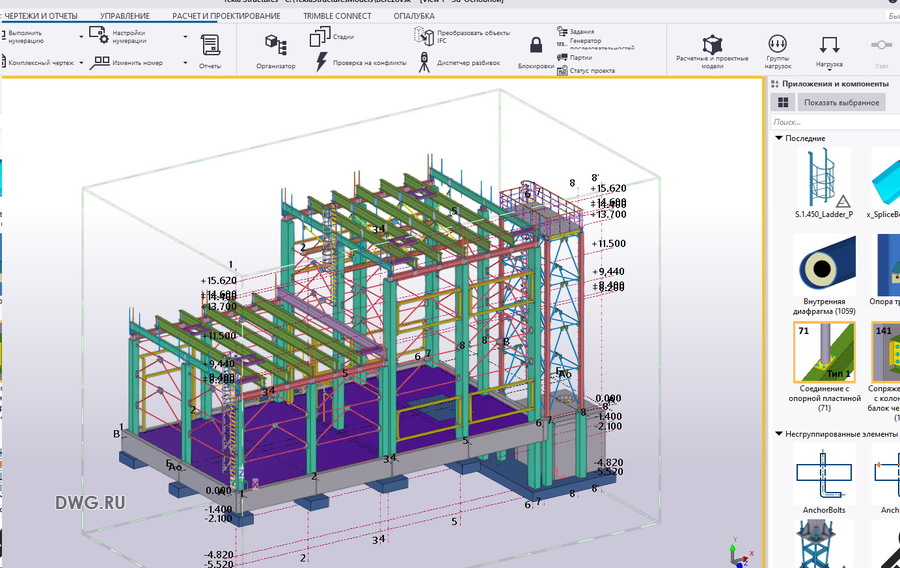Toggle thumbnail grid view in components panel
The image size is (900, 568).
pyautogui.click(x=783, y=102)
